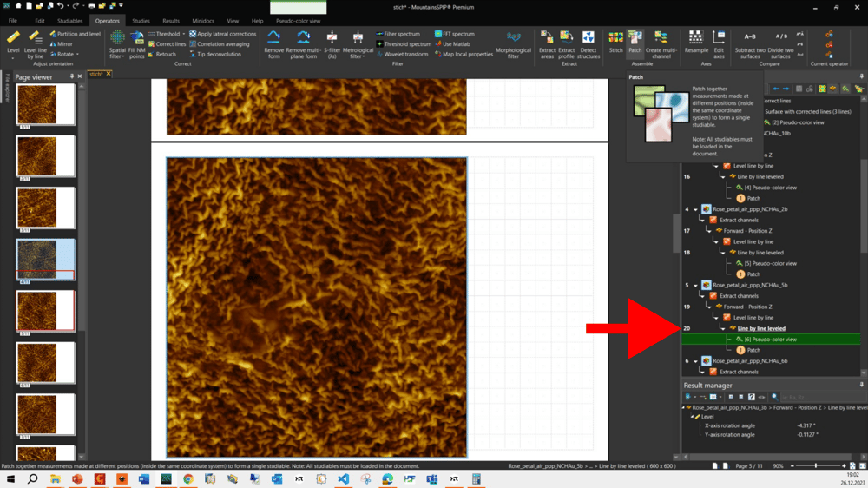Switch to the Pseudo-color view tab
Viewport: 868px width, 488px height.
coord(299,21)
